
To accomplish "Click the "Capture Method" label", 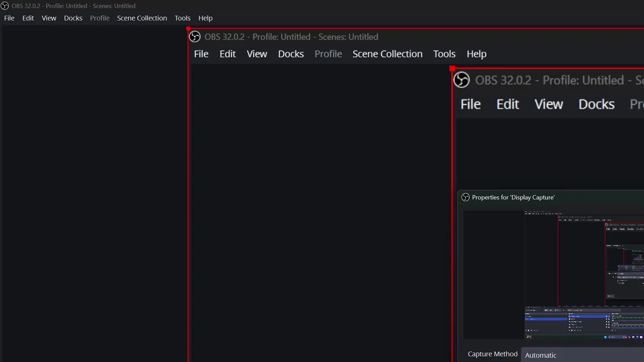I will pyautogui.click(x=493, y=354).
